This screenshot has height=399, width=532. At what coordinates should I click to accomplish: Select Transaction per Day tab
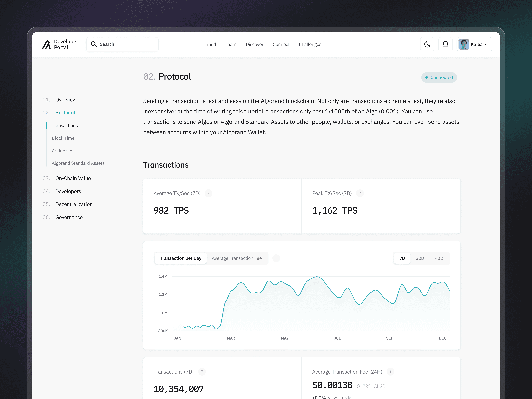181,258
